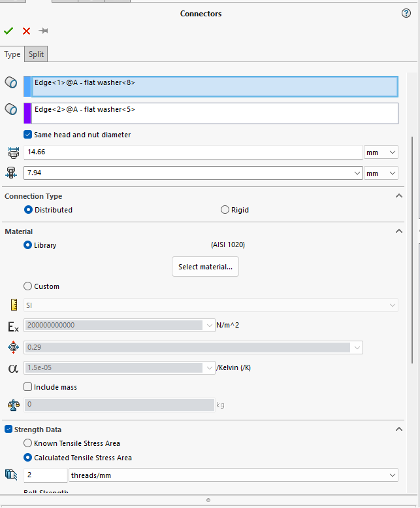Open Poisson's ratio 0.29 dropdown arrow
420x508 pixels.
[357, 348]
